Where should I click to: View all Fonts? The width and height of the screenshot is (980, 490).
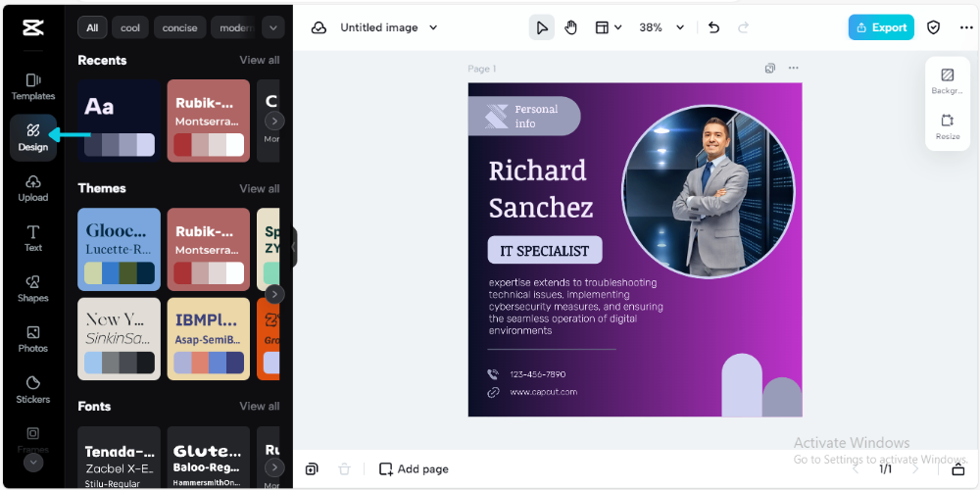(260, 406)
